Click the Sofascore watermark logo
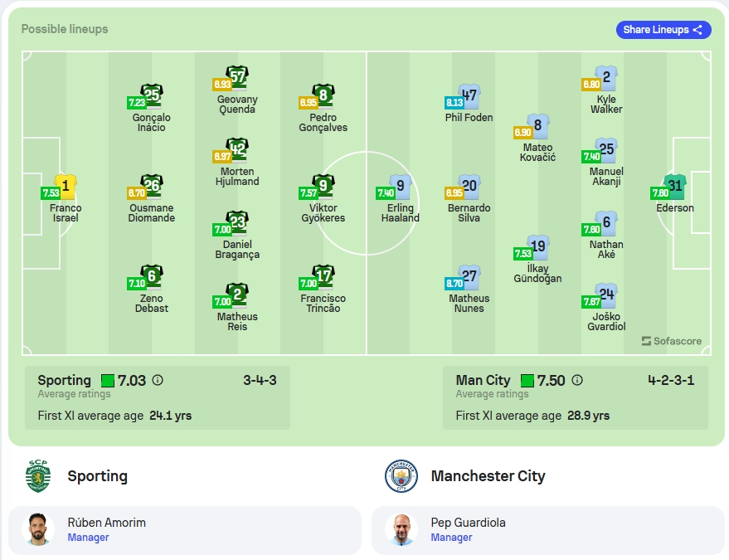This screenshot has height=560, width=729. tap(672, 341)
